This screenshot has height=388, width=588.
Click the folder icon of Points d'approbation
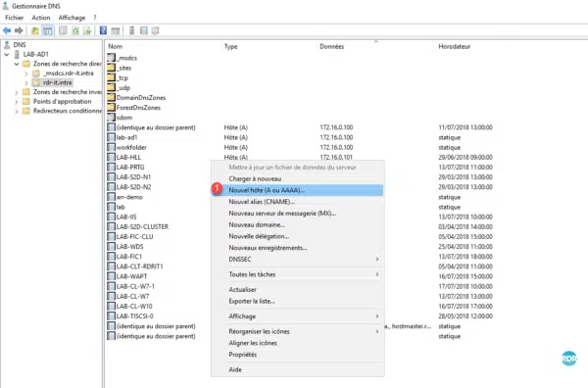26,101
